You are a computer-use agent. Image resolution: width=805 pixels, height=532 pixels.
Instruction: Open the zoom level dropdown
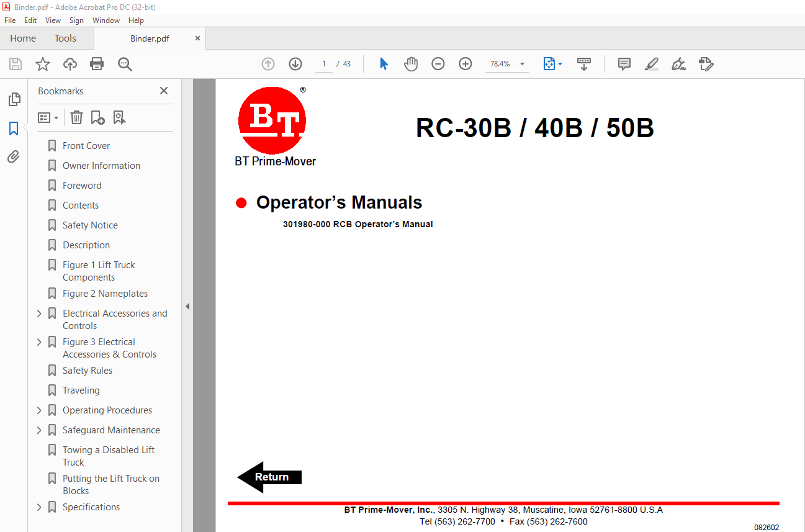click(x=522, y=64)
